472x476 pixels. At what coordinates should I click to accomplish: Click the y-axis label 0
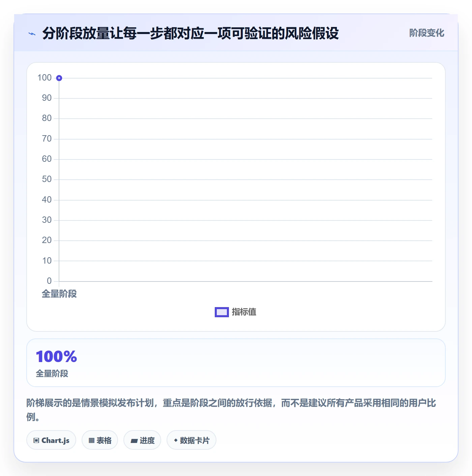click(x=49, y=281)
